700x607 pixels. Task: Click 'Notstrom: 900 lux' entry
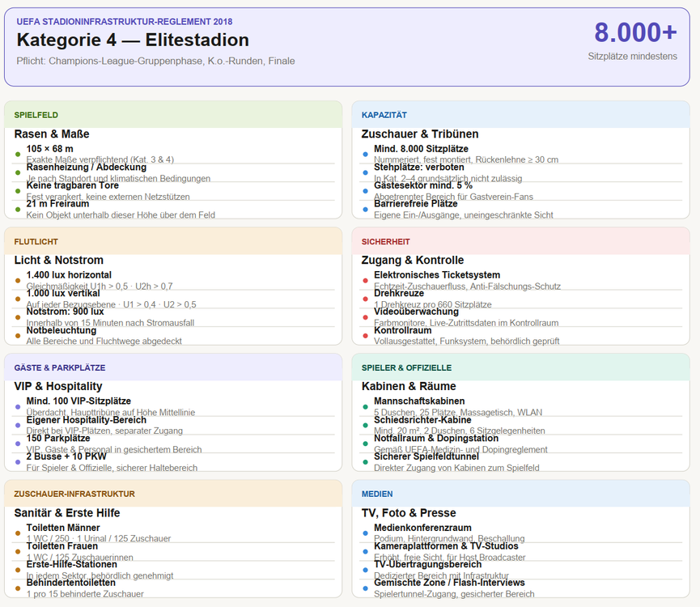click(x=65, y=312)
